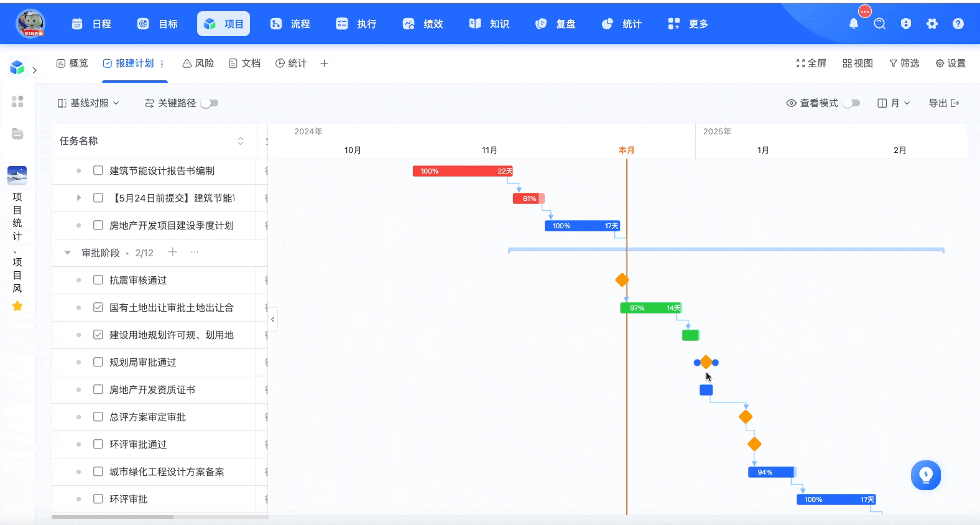Click the 导出 export button
980x525 pixels.
944,103
